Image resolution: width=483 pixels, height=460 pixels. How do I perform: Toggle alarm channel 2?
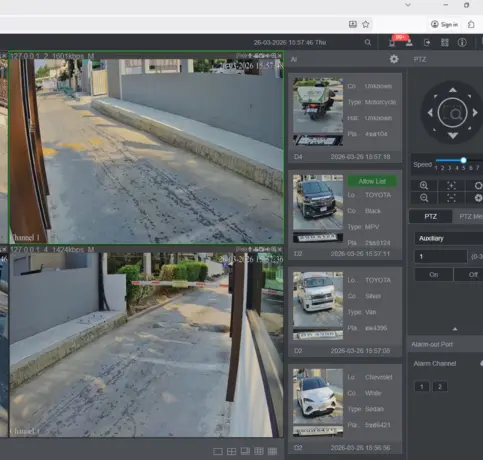pos(440,387)
